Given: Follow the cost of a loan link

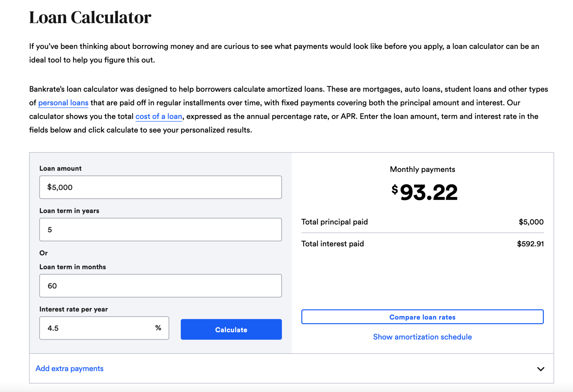Looking at the screenshot, I should click(159, 116).
